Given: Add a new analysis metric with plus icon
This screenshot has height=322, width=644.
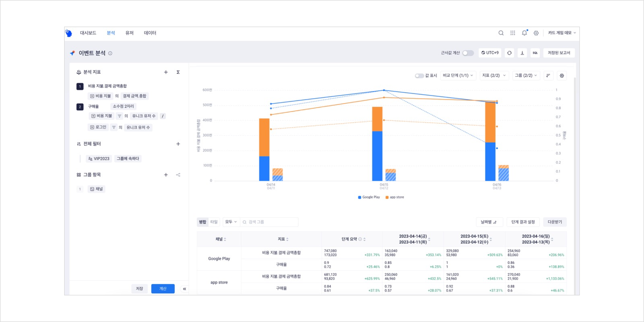Looking at the screenshot, I should point(166,72).
